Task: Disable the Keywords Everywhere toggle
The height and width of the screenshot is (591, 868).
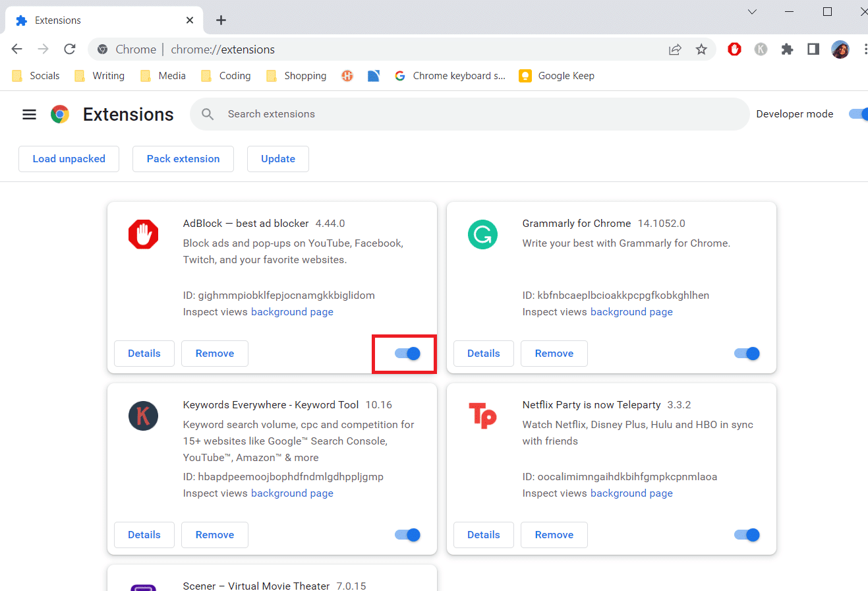Action: [407, 535]
